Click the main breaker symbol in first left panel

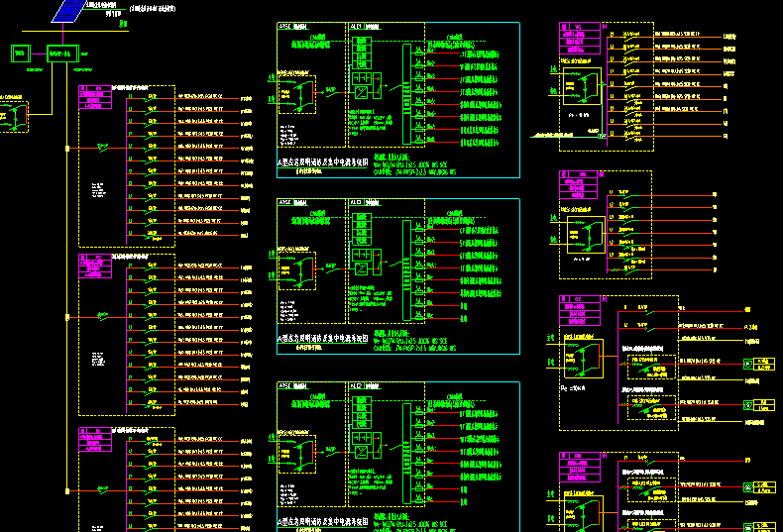102,148
